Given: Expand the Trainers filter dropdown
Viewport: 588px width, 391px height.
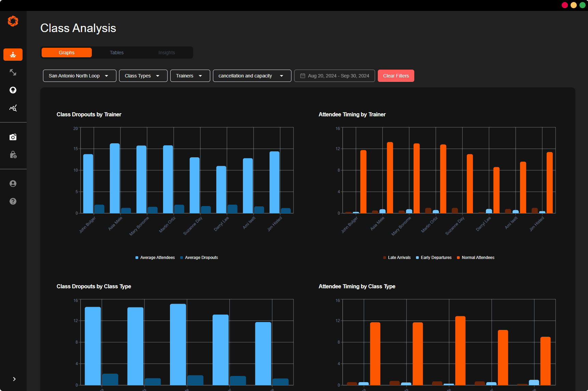Looking at the screenshot, I should pos(190,76).
